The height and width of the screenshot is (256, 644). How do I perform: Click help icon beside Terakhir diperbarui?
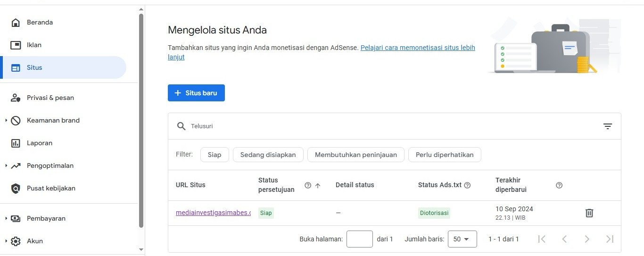(559, 185)
